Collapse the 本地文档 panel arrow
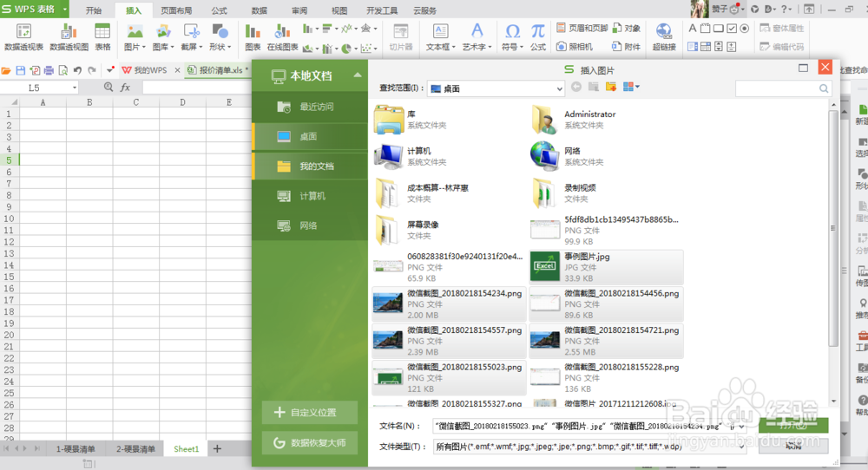Screen dimensions: 868x470 click(358, 75)
